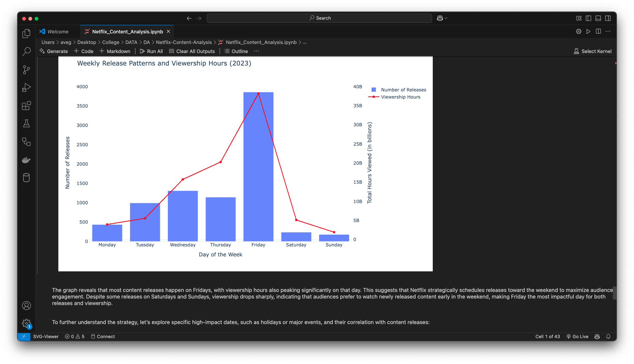Split the editor to the right
Image resolution: width=634 pixels, height=364 pixels.
[598, 32]
